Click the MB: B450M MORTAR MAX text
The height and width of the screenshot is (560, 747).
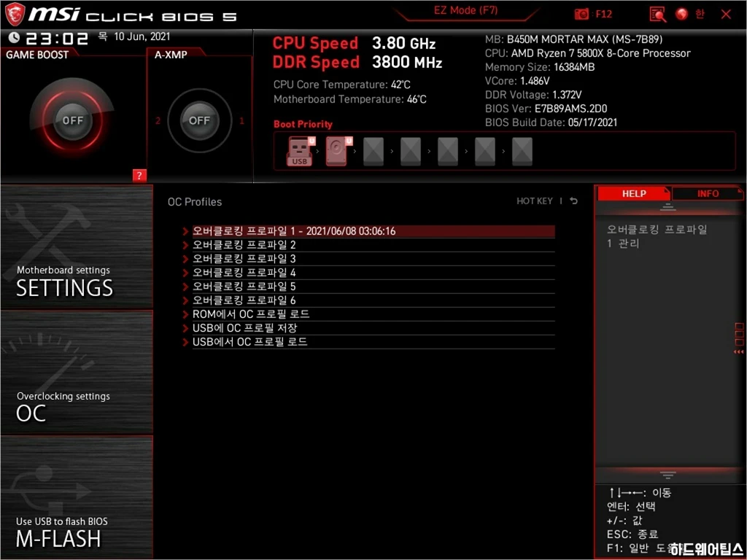click(573, 39)
